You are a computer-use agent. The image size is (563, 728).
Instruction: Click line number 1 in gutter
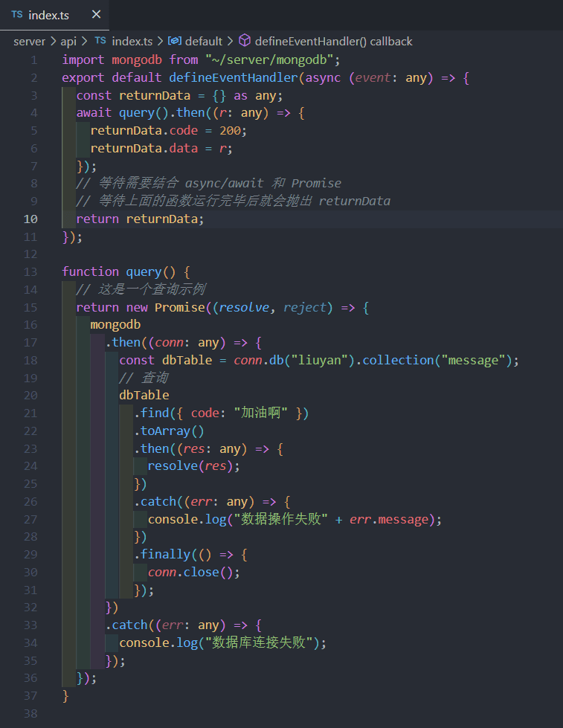[x=34, y=60]
